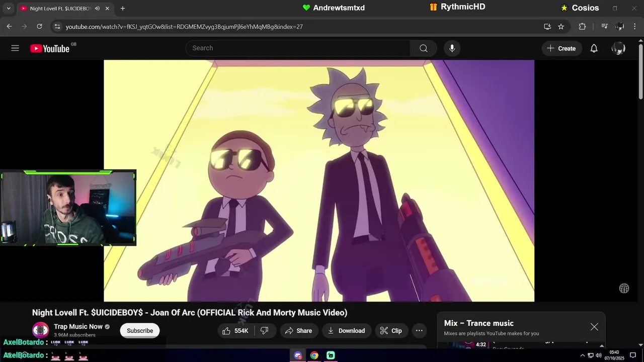Open the Trap Music Now channel avatar
Image resolution: width=644 pixels, height=362 pixels.
tap(40, 330)
